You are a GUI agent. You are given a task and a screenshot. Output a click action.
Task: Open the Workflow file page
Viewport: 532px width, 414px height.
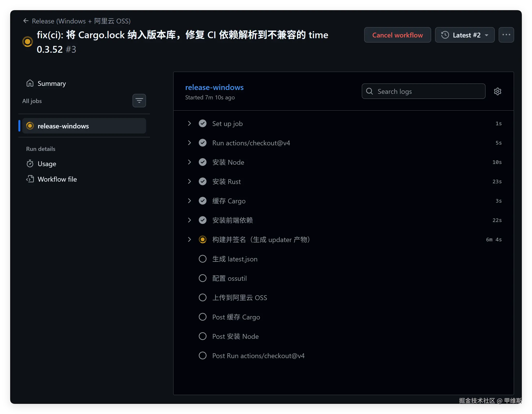tap(57, 179)
